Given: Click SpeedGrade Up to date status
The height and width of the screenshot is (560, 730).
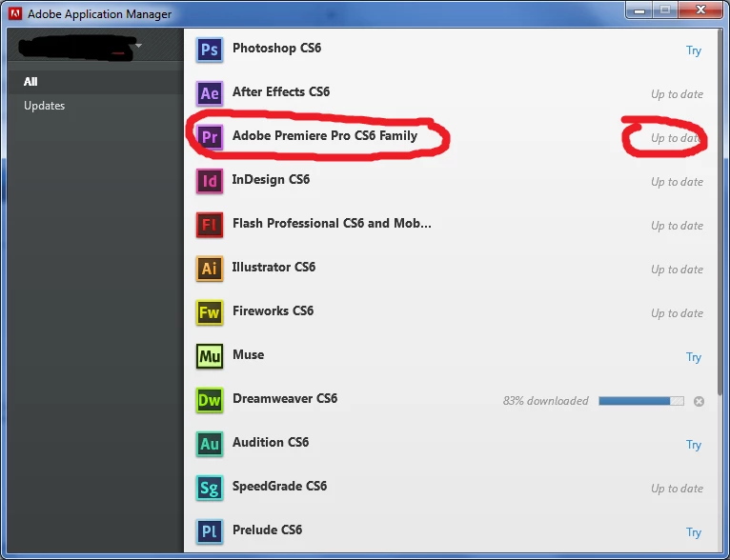Looking at the screenshot, I should [x=677, y=489].
